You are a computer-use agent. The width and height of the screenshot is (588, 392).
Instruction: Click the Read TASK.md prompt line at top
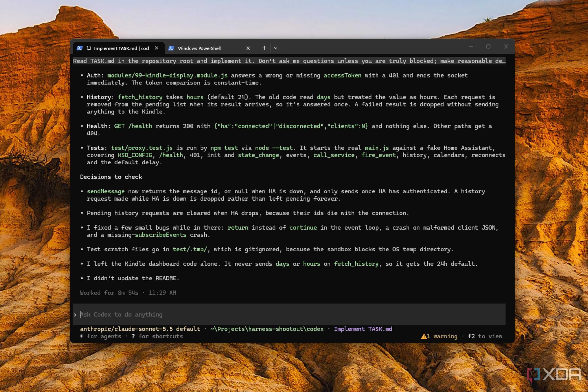[289, 61]
